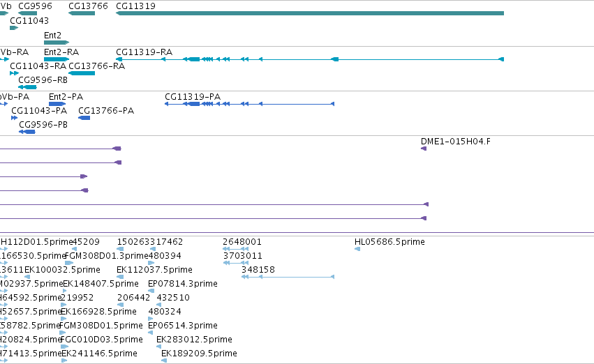
Task: Select the DME1-015H04.F clone label
Action: point(455,141)
